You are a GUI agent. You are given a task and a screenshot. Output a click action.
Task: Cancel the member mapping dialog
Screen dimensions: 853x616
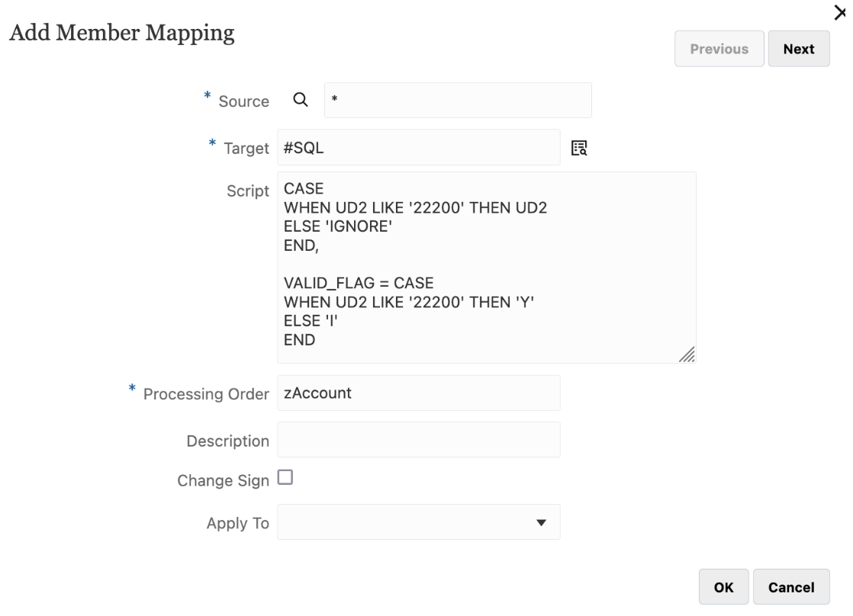[791, 588]
